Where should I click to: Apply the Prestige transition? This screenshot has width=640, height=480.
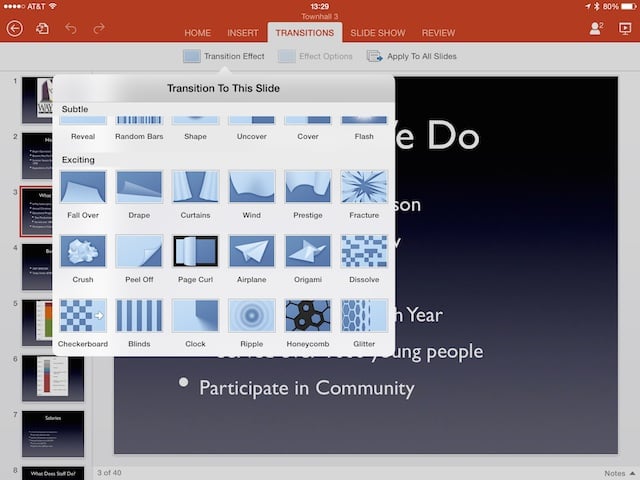pos(308,187)
